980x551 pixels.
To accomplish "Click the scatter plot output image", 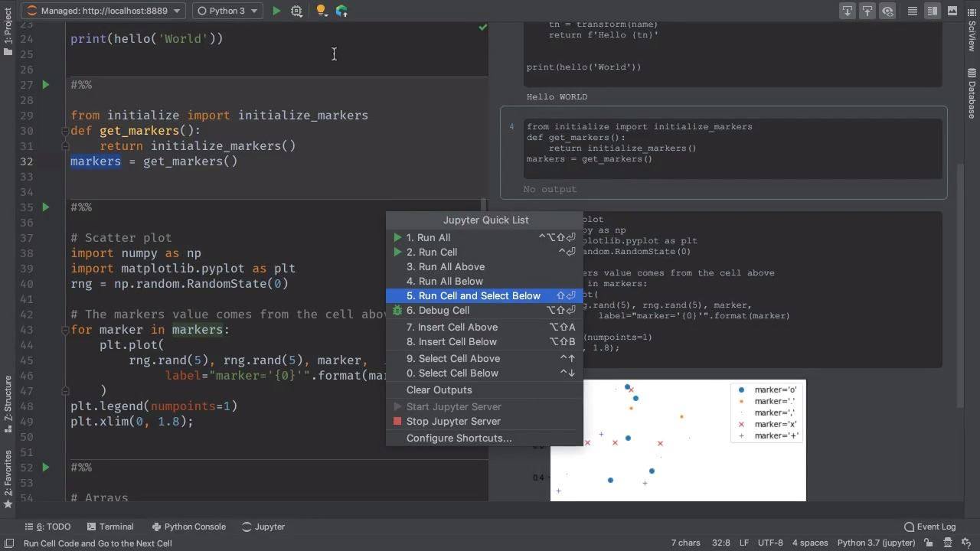I will coord(678,441).
